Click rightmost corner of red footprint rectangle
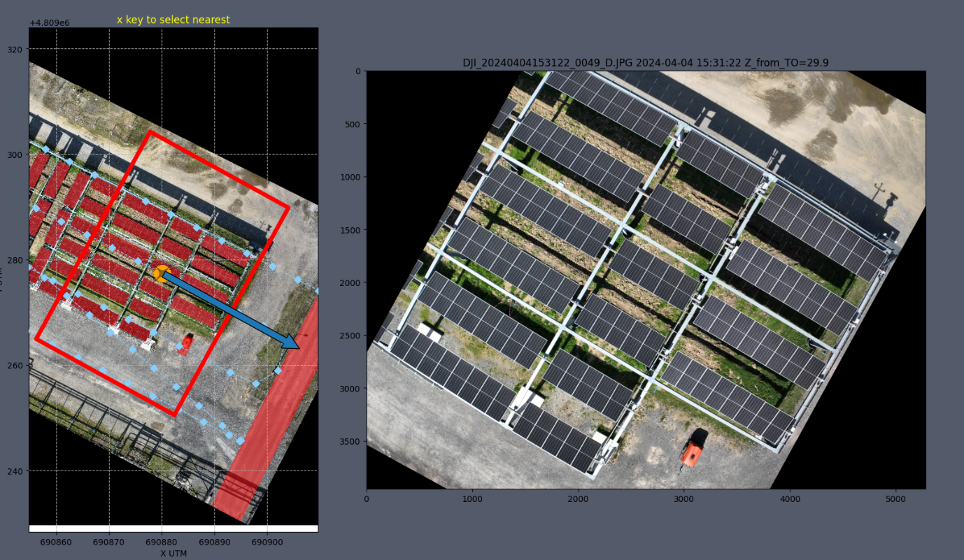 (x=289, y=208)
